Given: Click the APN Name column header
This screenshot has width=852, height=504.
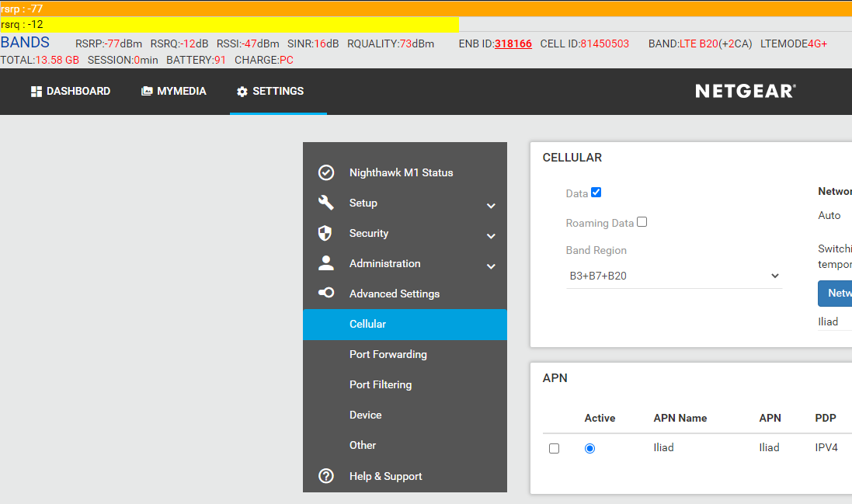Looking at the screenshot, I should [680, 419].
